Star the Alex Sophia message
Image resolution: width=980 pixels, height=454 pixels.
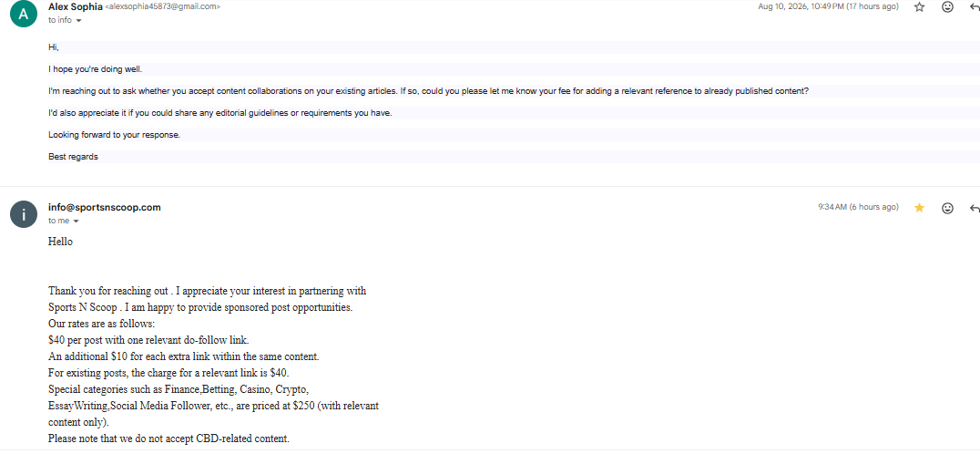919,7
